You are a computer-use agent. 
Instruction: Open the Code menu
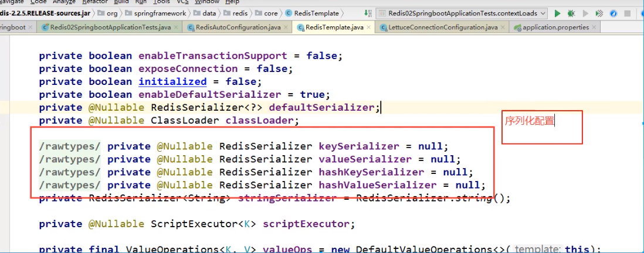pyautogui.click(x=38, y=2)
